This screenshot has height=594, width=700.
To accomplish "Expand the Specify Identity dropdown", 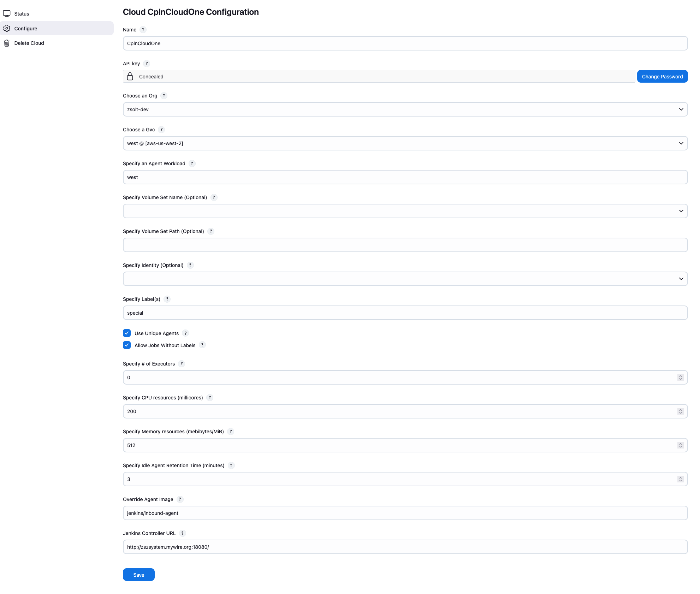I will coord(405,279).
